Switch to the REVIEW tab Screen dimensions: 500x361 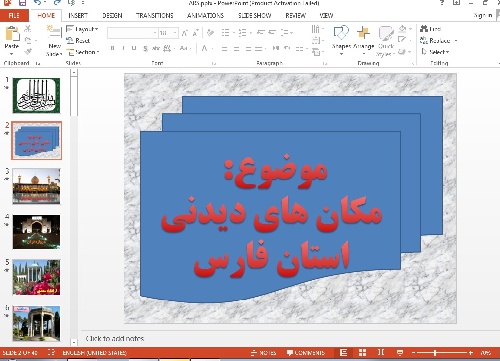[x=295, y=16]
